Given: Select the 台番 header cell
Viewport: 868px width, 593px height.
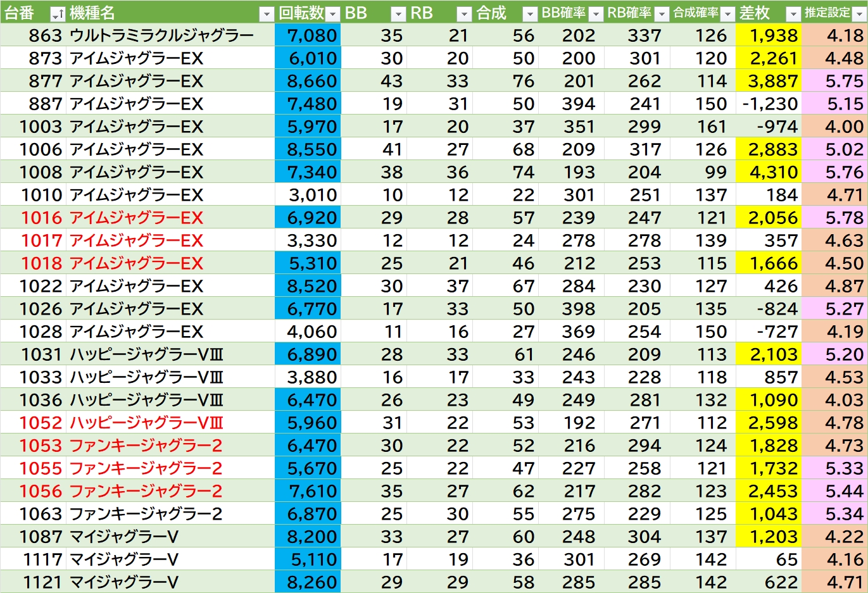Looking at the screenshot, I should [x=33, y=13].
